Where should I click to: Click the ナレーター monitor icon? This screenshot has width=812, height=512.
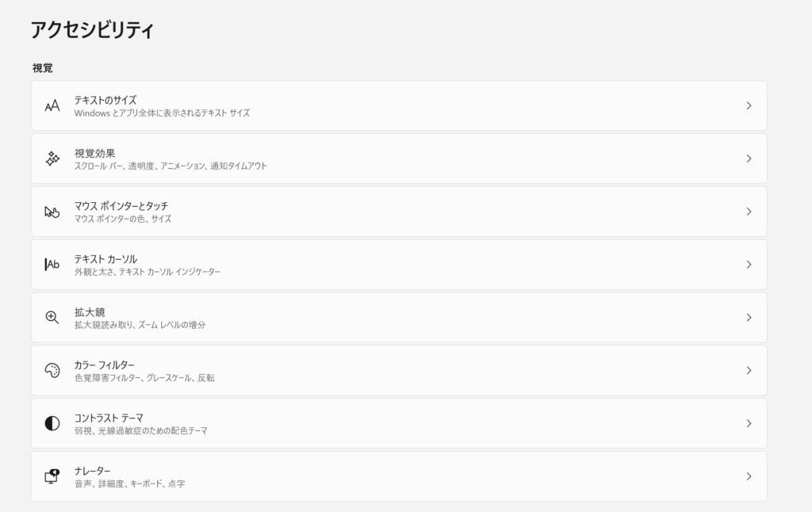[52, 476]
